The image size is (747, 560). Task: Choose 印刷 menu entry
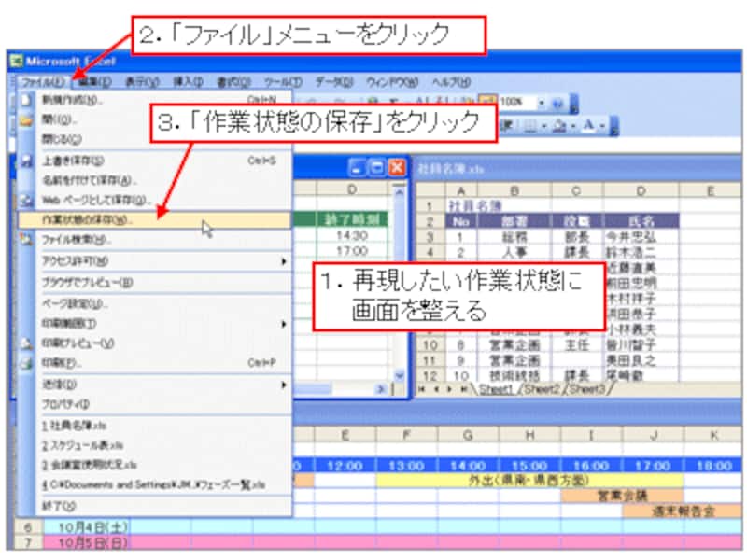pyautogui.click(x=155, y=363)
